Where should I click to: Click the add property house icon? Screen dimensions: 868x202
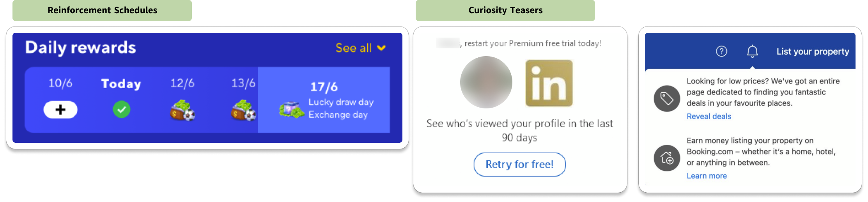click(667, 158)
